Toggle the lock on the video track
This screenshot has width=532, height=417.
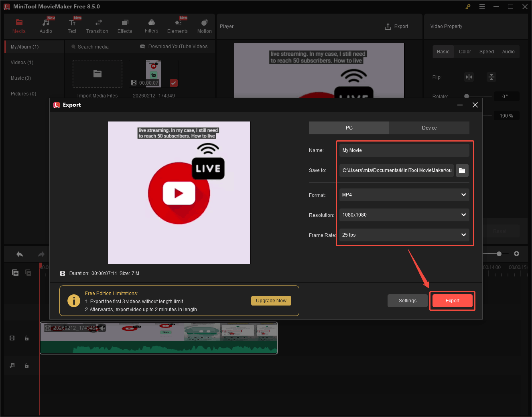click(26, 338)
